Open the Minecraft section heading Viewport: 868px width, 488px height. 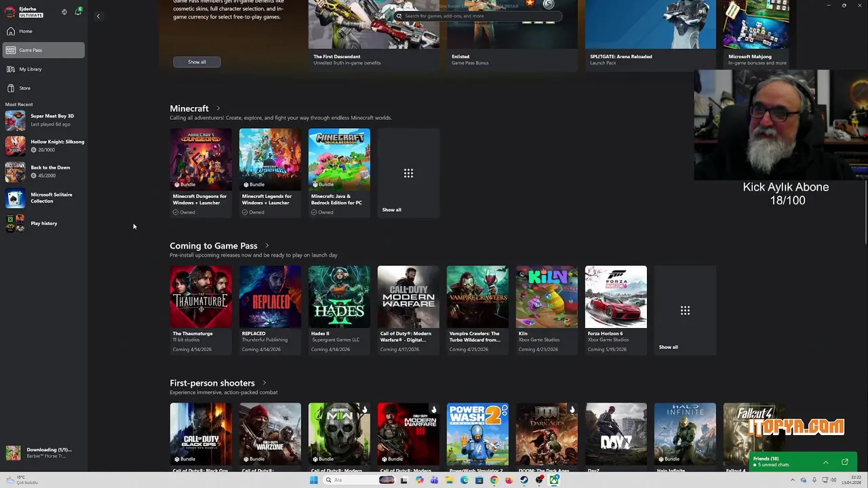click(189, 108)
